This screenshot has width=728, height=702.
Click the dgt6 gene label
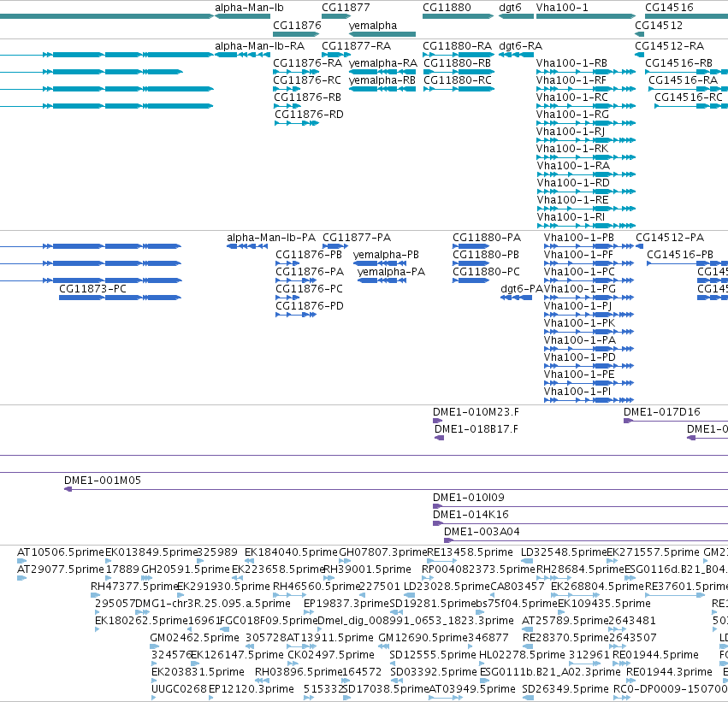click(x=510, y=8)
